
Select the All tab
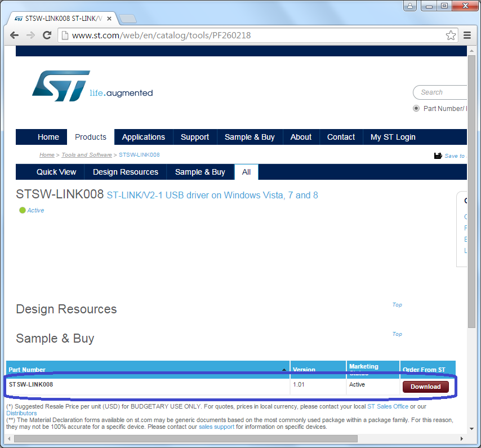click(x=246, y=172)
